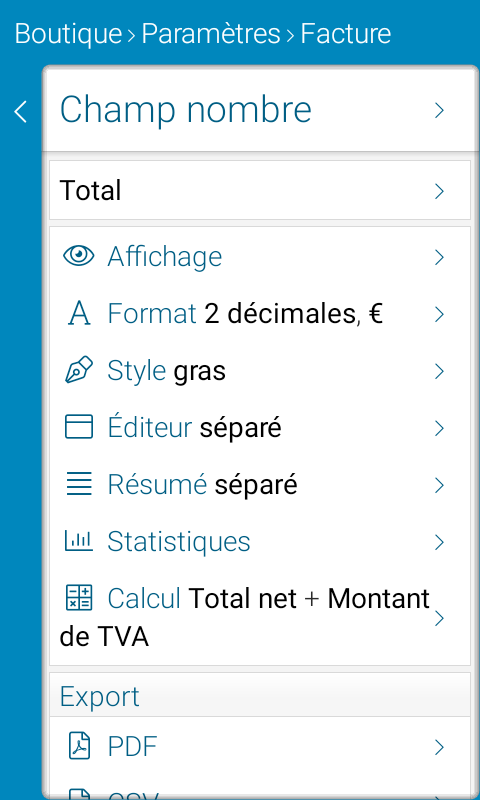Navigate to Boutique in the breadcrumb
Screen dimensions: 480x800
68,34
